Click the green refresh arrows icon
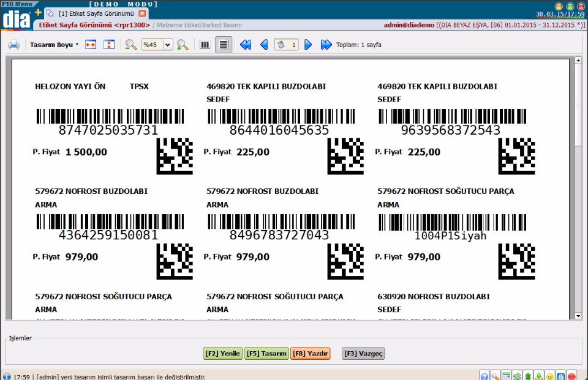 [517, 376]
